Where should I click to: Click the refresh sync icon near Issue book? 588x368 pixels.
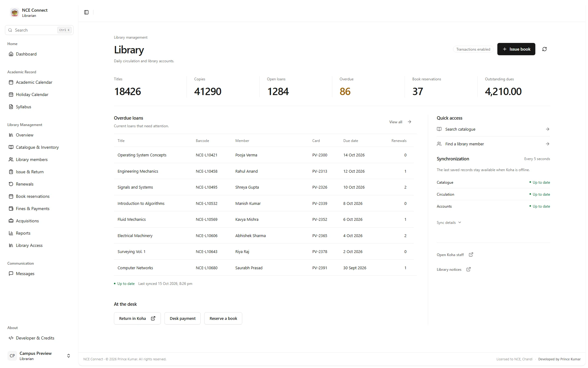tap(545, 49)
